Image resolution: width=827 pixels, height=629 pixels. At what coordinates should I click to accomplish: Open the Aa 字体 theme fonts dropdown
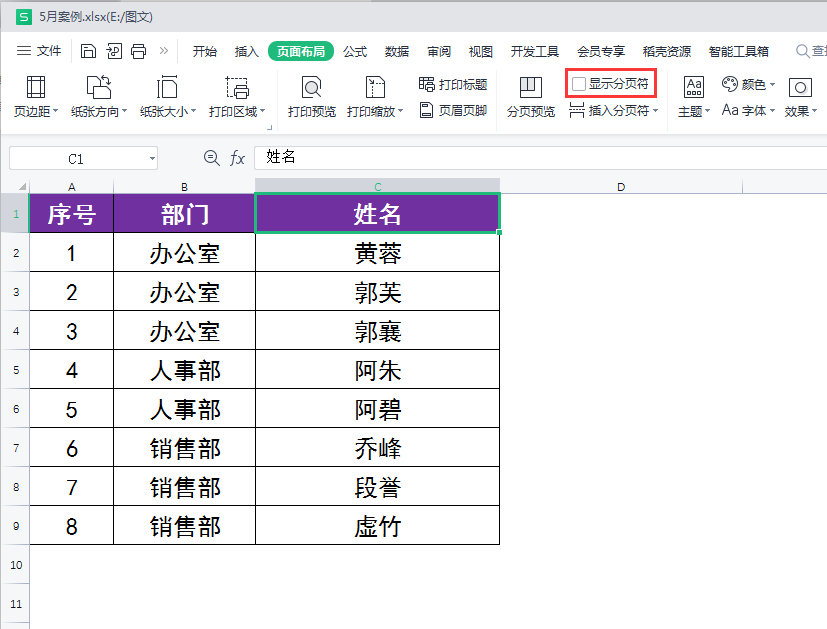748,111
